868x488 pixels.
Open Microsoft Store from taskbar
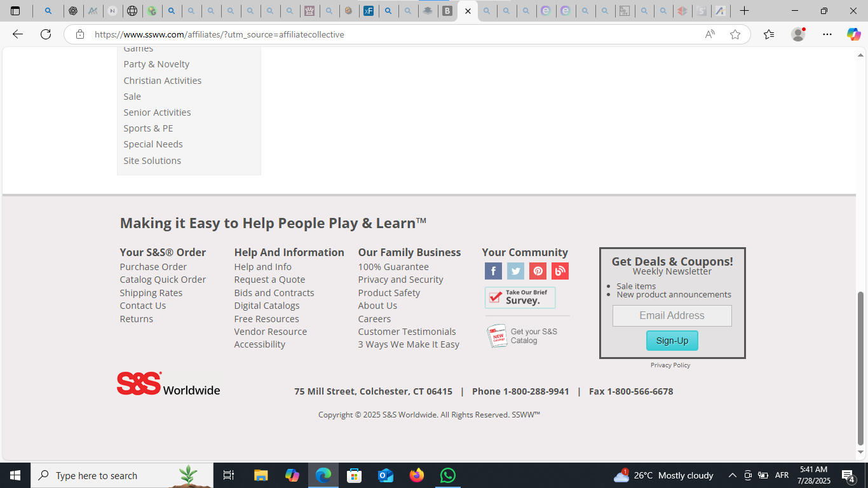[x=355, y=475]
